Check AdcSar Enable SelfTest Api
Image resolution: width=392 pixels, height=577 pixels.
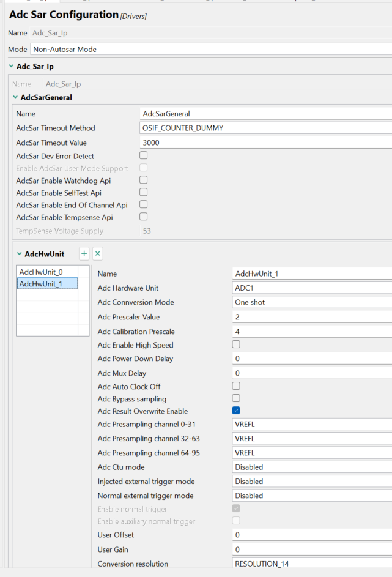point(144,192)
